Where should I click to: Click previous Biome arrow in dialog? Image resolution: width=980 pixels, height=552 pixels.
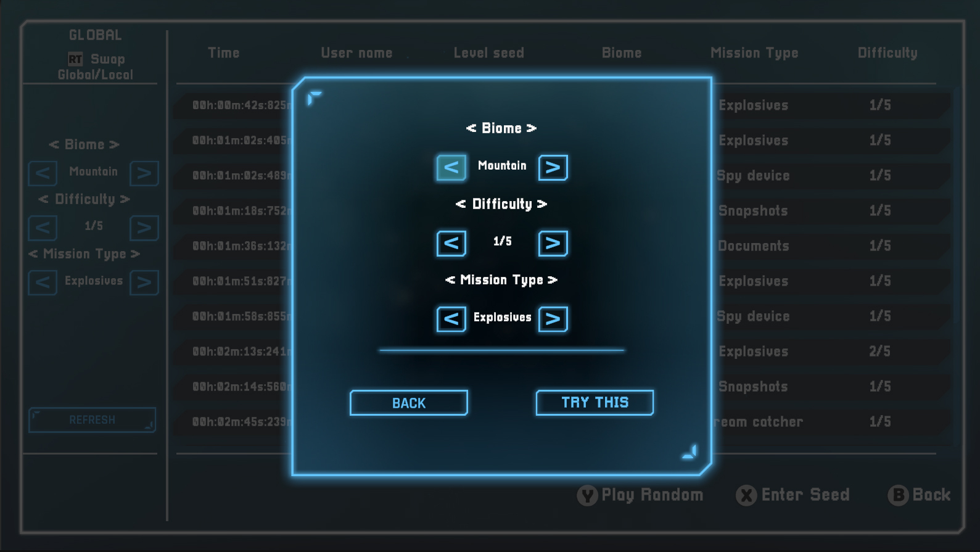(x=451, y=167)
